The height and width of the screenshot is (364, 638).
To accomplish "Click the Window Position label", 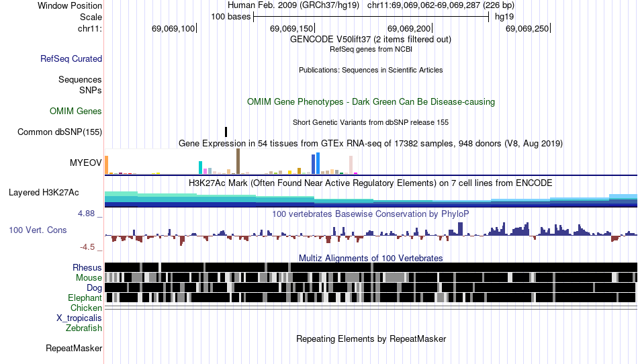I will pos(70,5).
